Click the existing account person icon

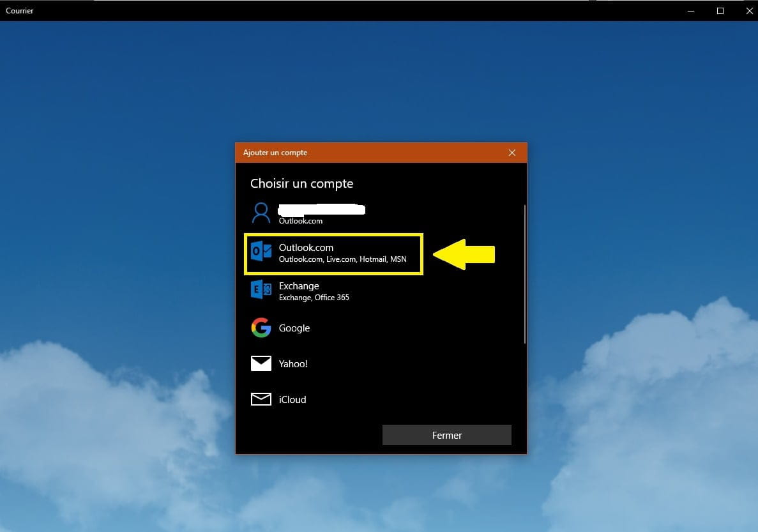tap(261, 213)
